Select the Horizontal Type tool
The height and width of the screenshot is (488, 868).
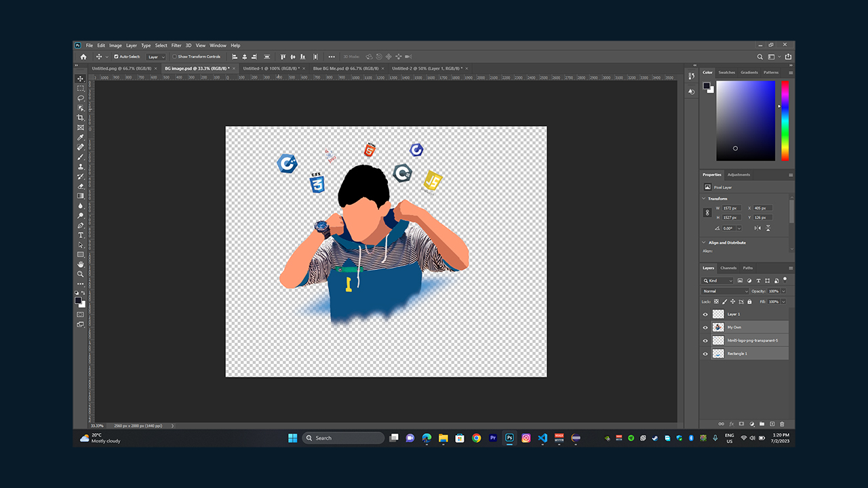pyautogui.click(x=81, y=235)
